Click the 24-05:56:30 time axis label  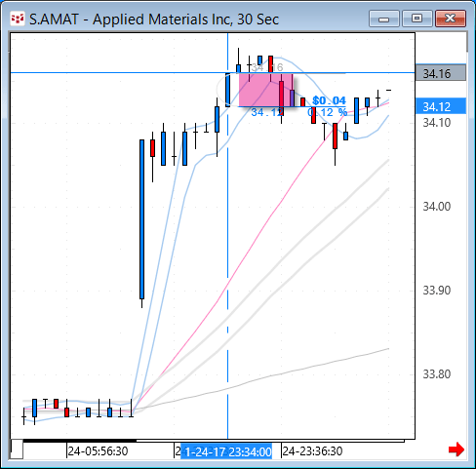pyautogui.click(x=98, y=451)
